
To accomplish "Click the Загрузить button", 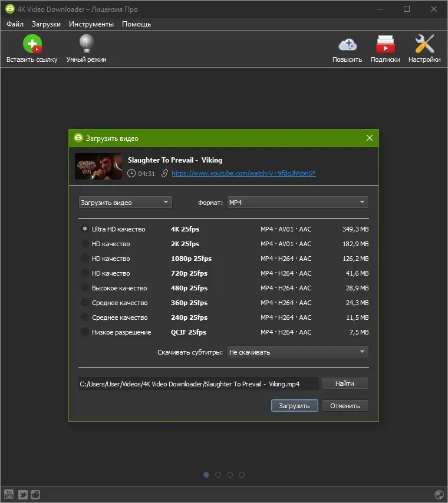I will 295,405.
